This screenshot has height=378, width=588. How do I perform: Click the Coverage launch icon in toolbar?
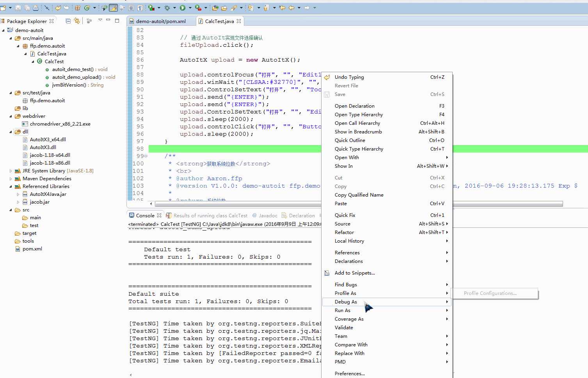click(x=151, y=8)
